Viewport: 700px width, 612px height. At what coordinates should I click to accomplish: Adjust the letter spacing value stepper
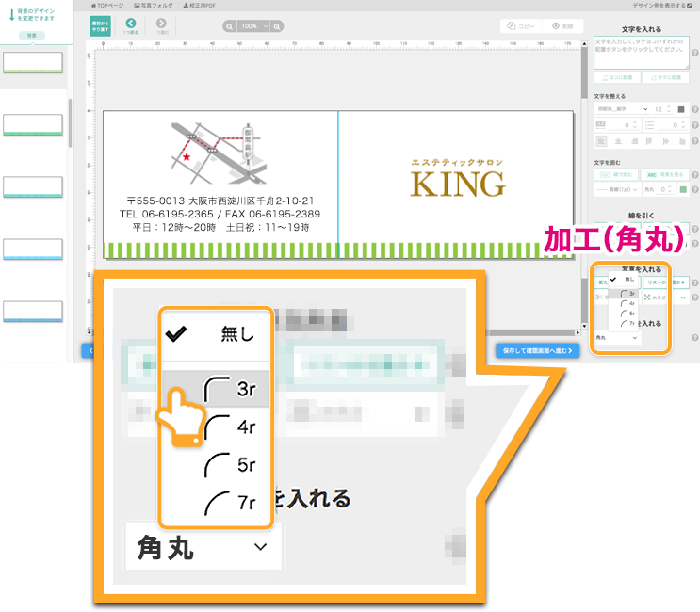pos(634,125)
